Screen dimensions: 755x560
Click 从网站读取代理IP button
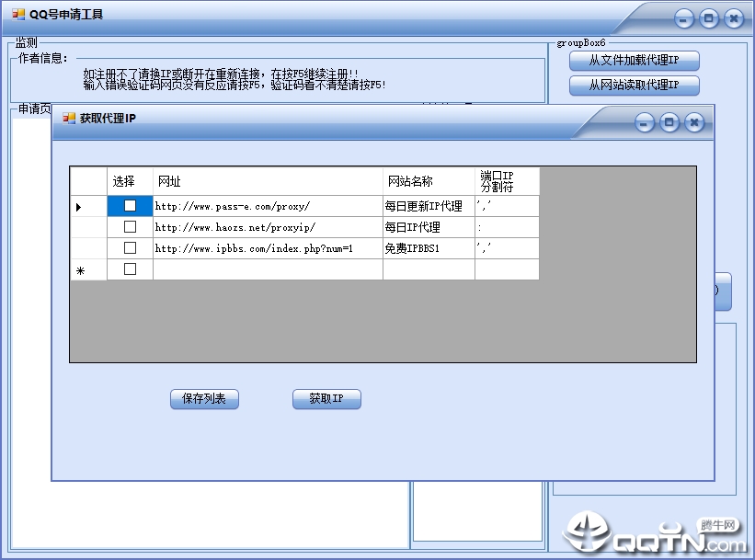[634, 86]
